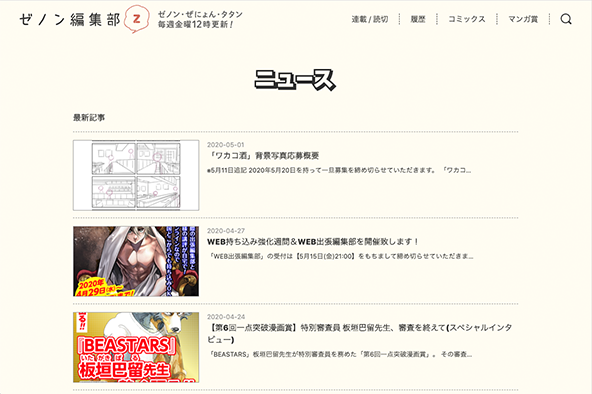Viewport: 592px width, 394px height.
Task: Click the red Z speech bubble logo
Action: (x=137, y=19)
